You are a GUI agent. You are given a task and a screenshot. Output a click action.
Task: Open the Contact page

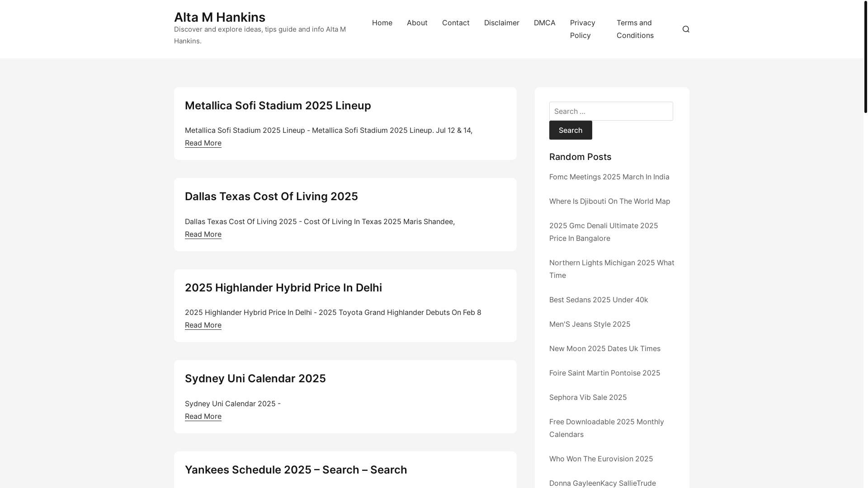pyautogui.click(x=456, y=23)
